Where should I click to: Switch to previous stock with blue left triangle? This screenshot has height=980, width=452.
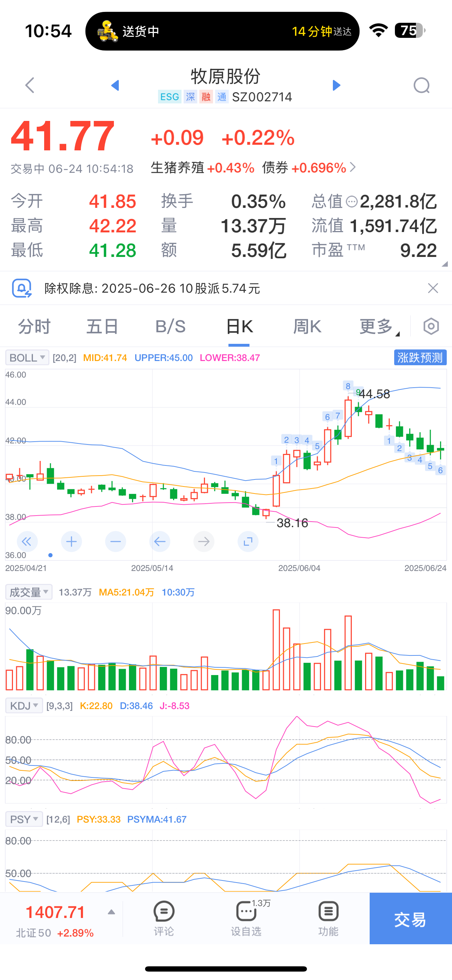[115, 85]
